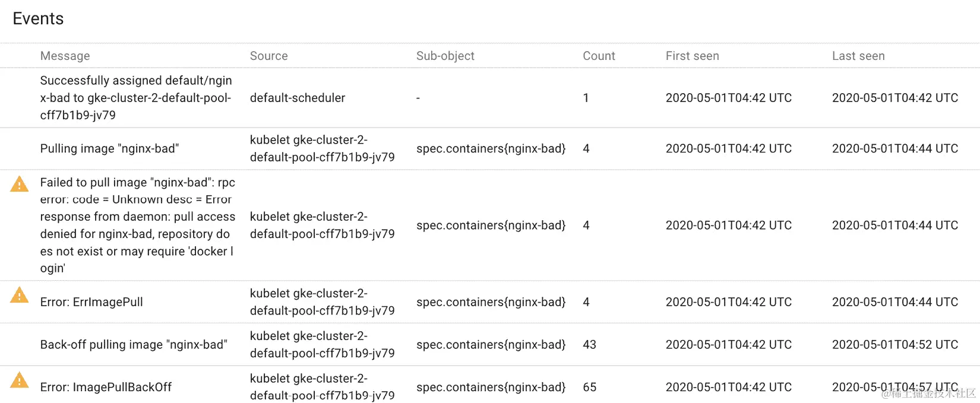Image resolution: width=980 pixels, height=403 pixels.
Task: Select the default-scheduler source entry
Action: pyautogui.click(x=297, y=97)
